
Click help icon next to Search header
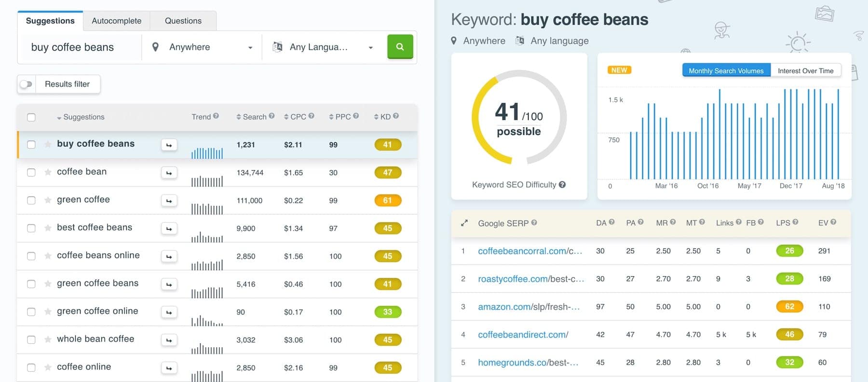pyautogui.click(x=271, y=116)
